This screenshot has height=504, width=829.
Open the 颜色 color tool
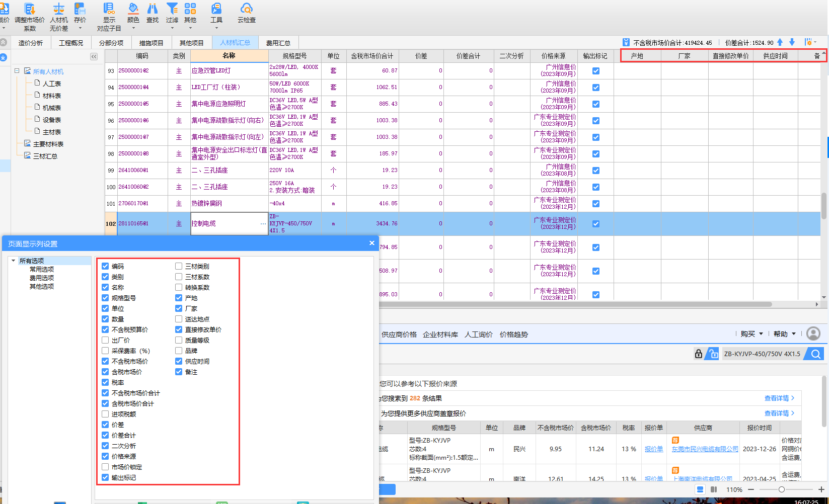click(x=133, y=9)
